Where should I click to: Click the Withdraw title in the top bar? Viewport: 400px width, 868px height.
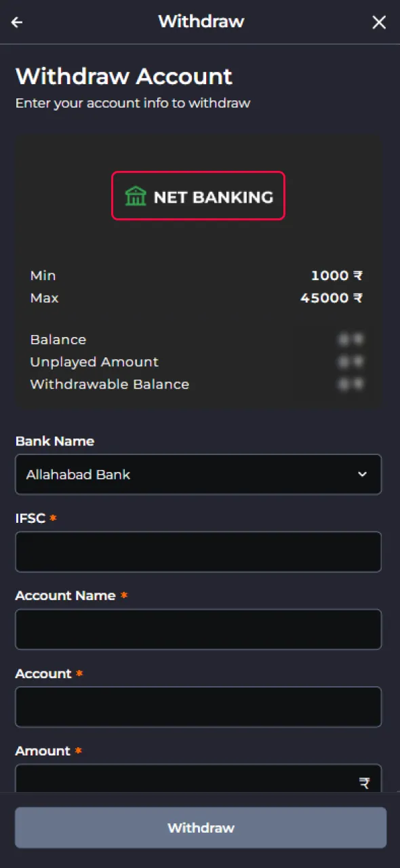201,22
